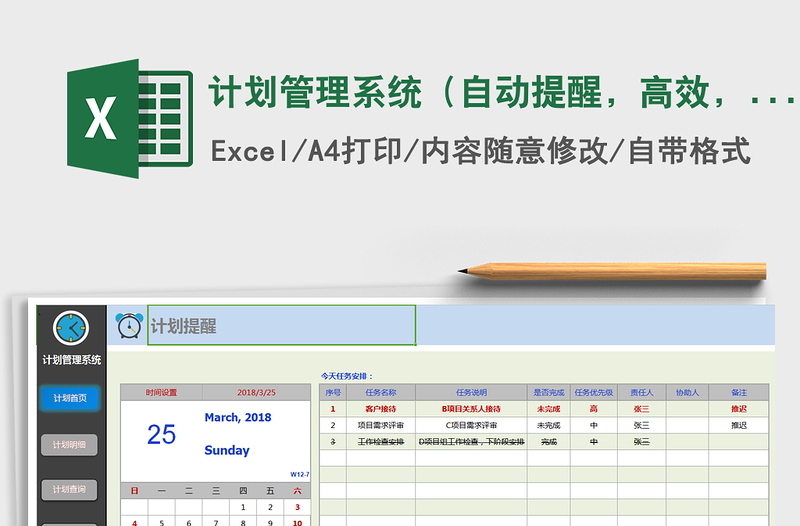Click the blue clock icon in the sidebar
Screen dimensions: 800x526
pyautogui.click(x=71, y=328)
